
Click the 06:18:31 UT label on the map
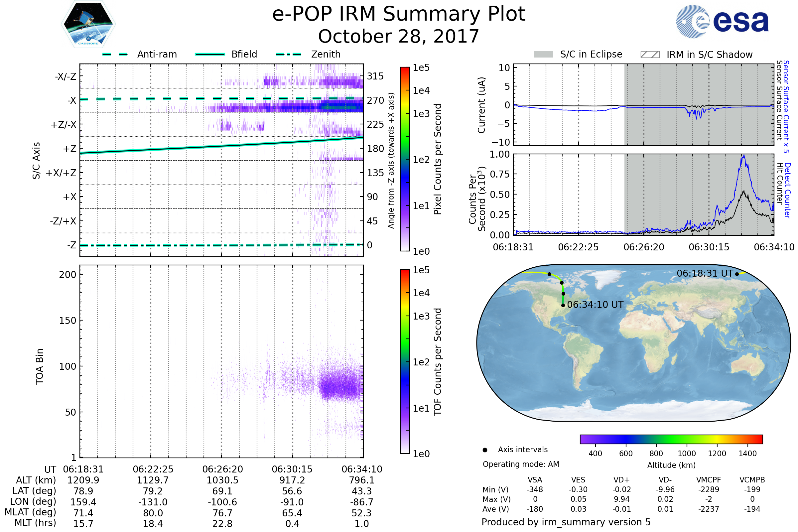click(x=704, y=273)
